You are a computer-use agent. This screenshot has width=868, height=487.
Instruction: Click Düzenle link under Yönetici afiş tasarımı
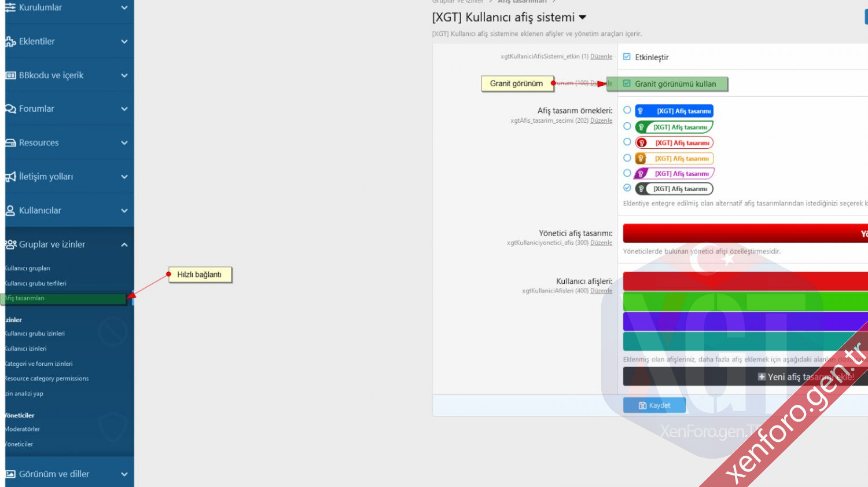point(601,243)
